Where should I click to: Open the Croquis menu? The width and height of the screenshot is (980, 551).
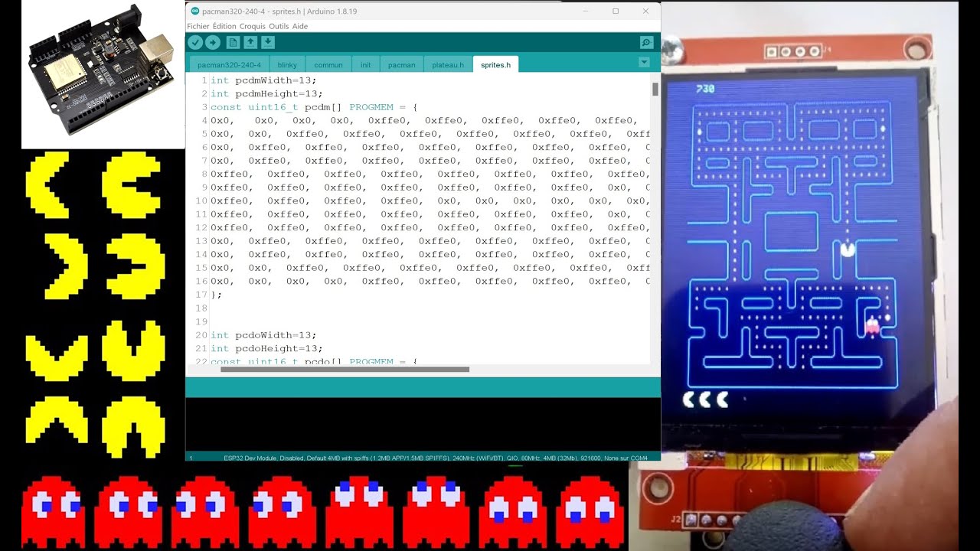[x=253, y=26]
